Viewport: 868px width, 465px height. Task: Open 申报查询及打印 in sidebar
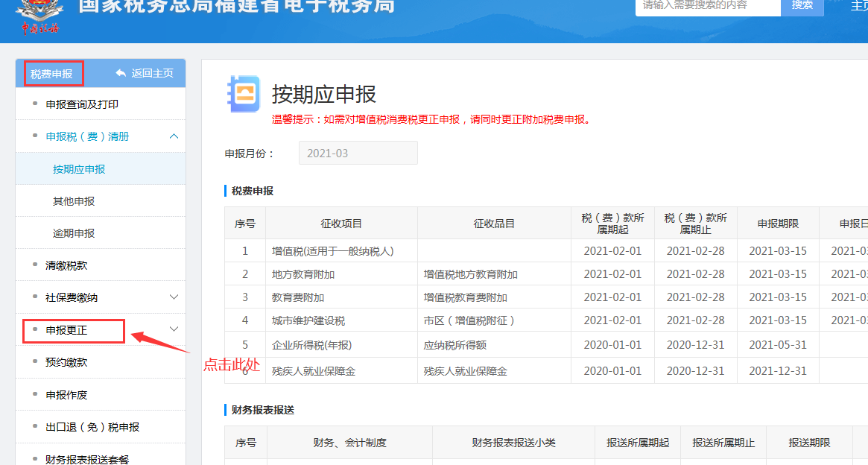pyautogui.click(x=82, y=104)
